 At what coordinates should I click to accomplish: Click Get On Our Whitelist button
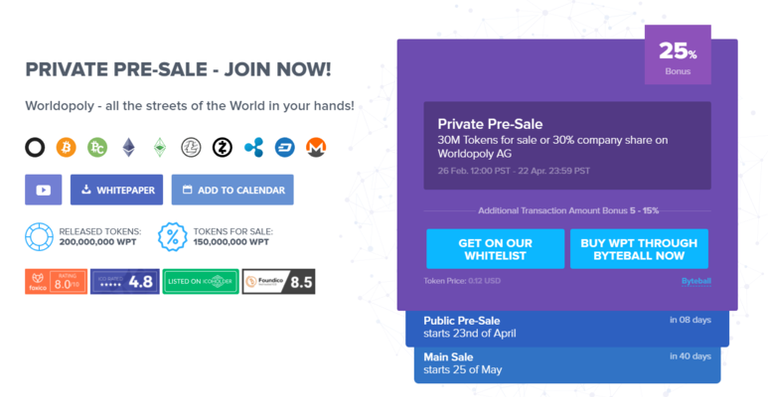tap(495, 249)
